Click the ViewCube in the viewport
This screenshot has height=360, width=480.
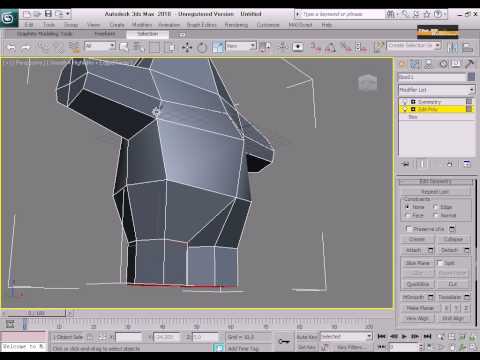coord(367,82)
